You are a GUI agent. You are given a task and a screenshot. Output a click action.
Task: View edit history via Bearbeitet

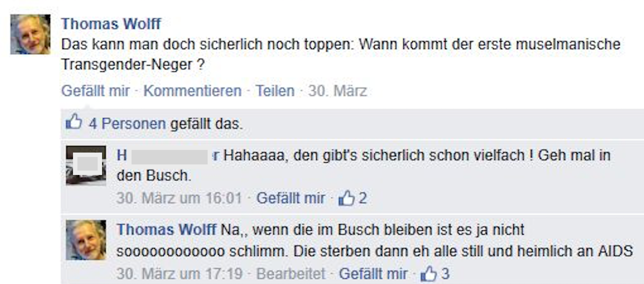click(291, 274)
